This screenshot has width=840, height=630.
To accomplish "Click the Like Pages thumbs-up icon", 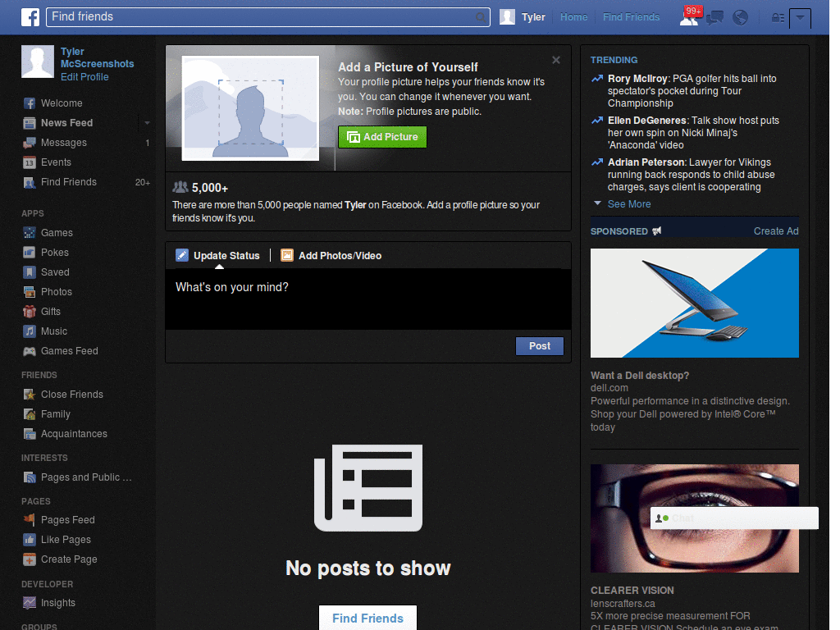I will pos(30,540).
